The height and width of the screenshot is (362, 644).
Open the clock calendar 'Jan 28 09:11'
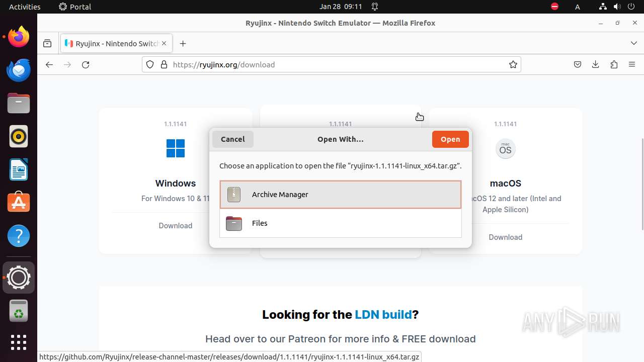341,7
